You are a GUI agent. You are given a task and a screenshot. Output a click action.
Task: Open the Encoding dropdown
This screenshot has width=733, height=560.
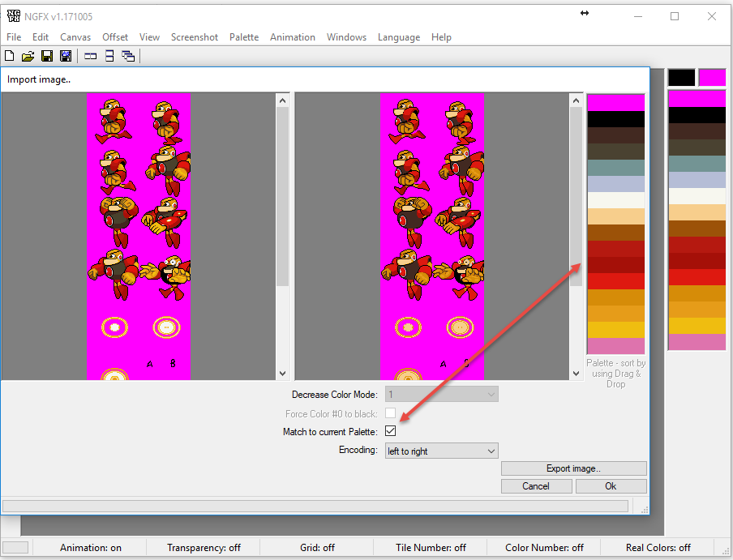click(441, 451)
